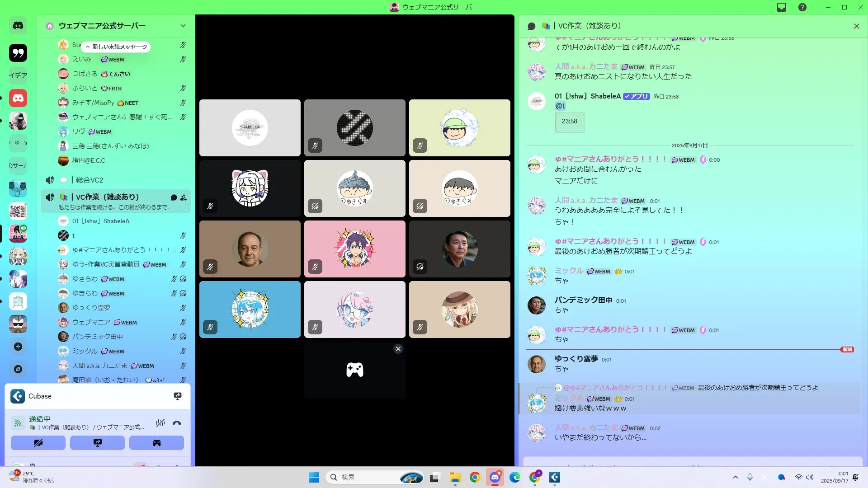Open Direct Messages Discord home icon
The height and width of the screenshot is (488, 868).
18,26
